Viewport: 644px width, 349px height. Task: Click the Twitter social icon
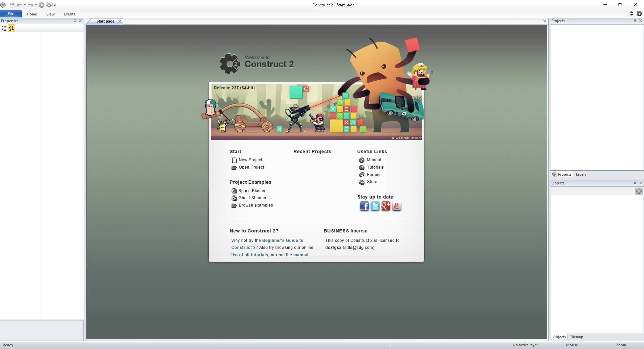[375, 206]
